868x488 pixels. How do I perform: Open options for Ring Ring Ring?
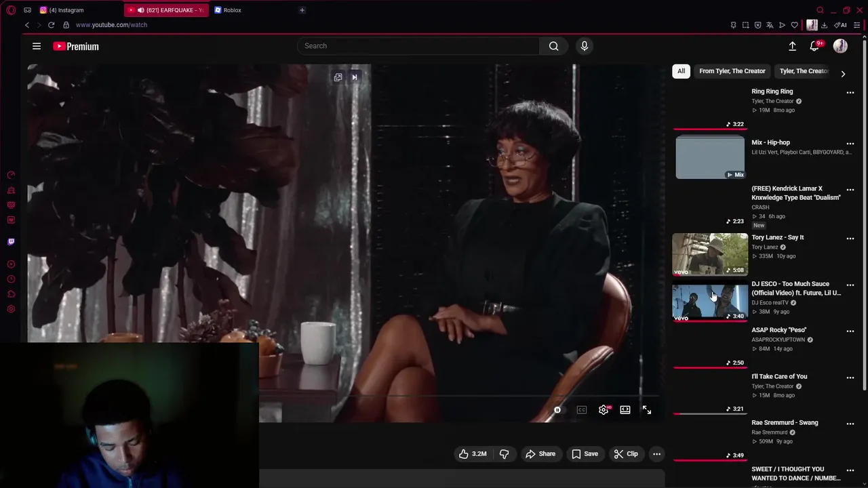pos(850,93)
